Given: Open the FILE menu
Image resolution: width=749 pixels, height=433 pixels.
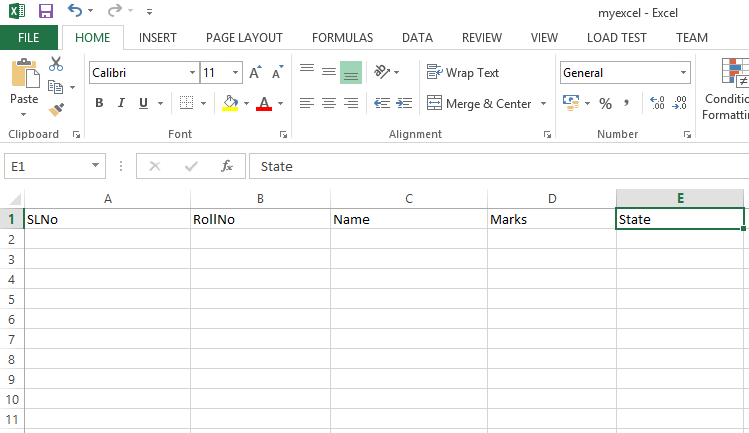Looking at the screenshot, I should point(28,38).
